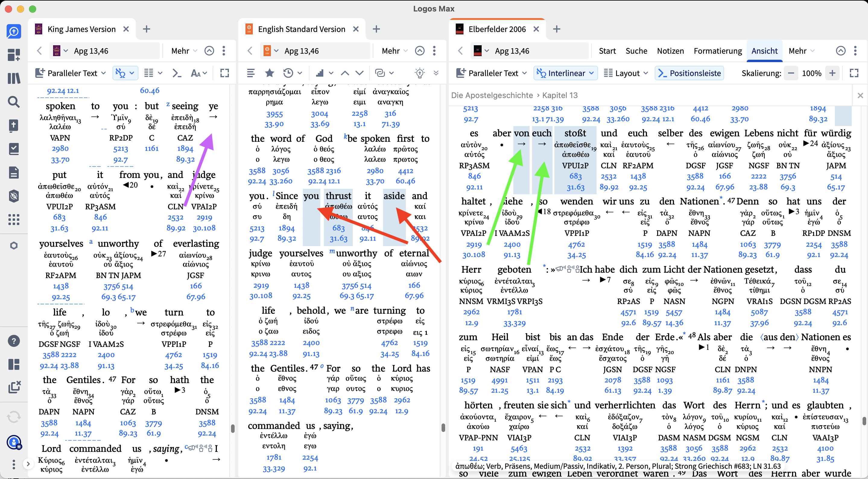Click the history clock icon in ESV panel
This screenshot has width=868, height=479.
click(288, 73)
